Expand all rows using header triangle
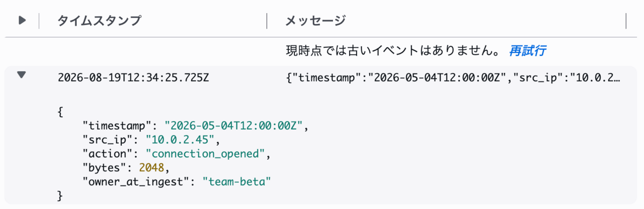Image resolution: width=644 pixels, height=209 pixels. click(22, 21)
